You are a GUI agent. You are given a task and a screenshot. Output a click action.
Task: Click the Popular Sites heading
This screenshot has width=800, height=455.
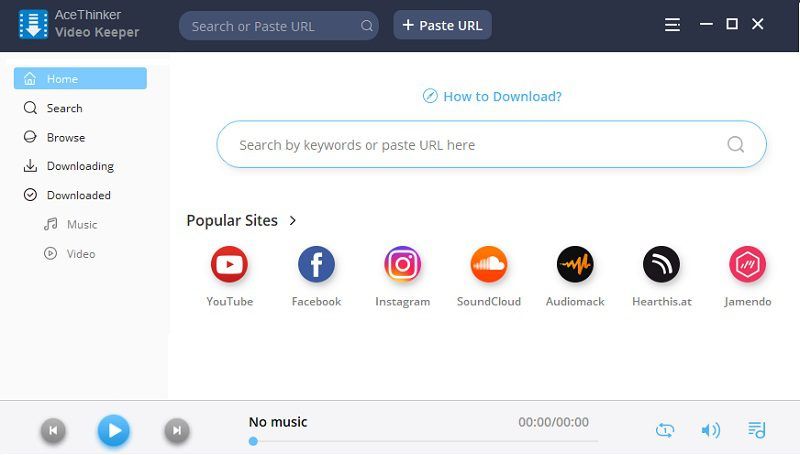point(232,220)
